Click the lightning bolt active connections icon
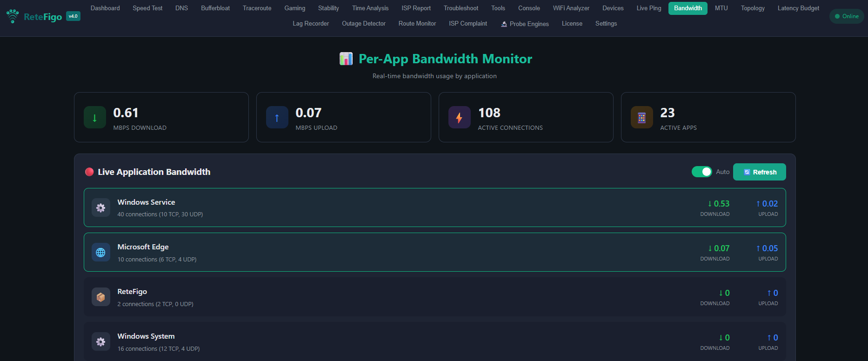 pos(459,118)
